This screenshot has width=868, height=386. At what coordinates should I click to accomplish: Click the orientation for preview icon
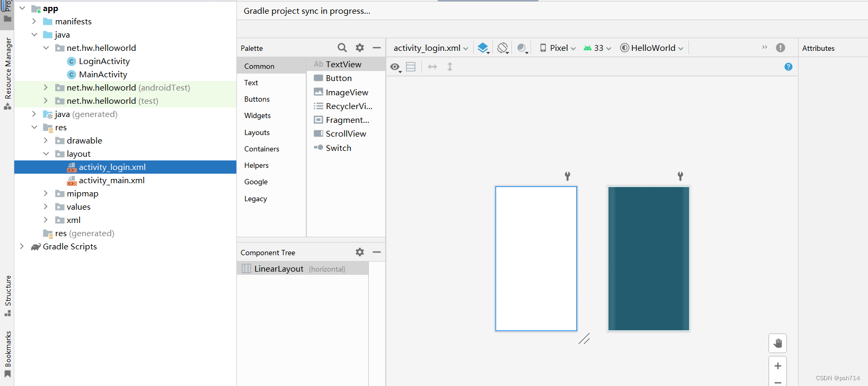coord(503,48)
